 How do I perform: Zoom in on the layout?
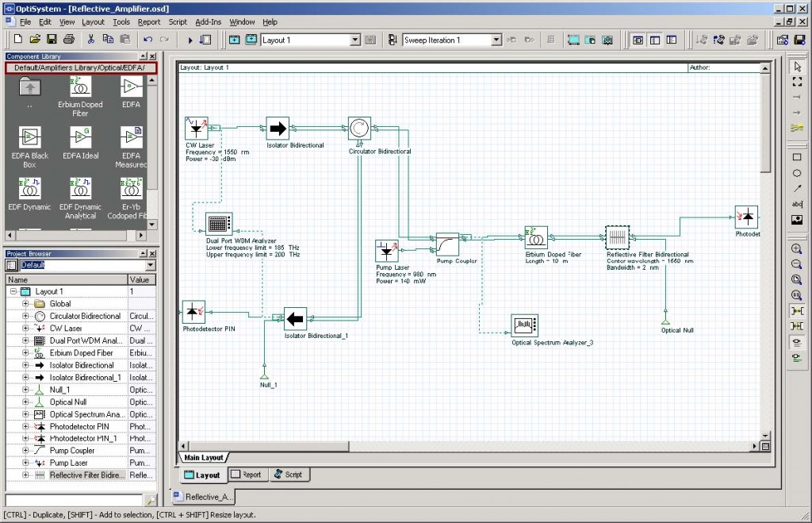point(797,248)
